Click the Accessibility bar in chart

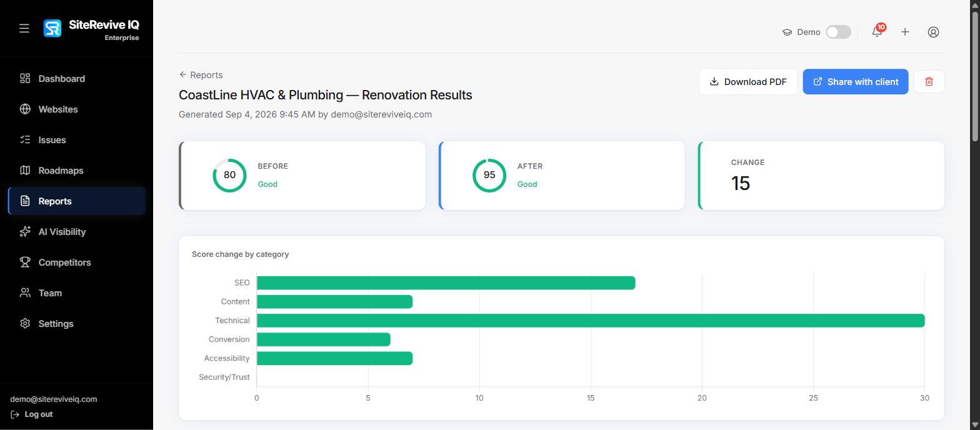pyautogui.click(x=334, y=358)
